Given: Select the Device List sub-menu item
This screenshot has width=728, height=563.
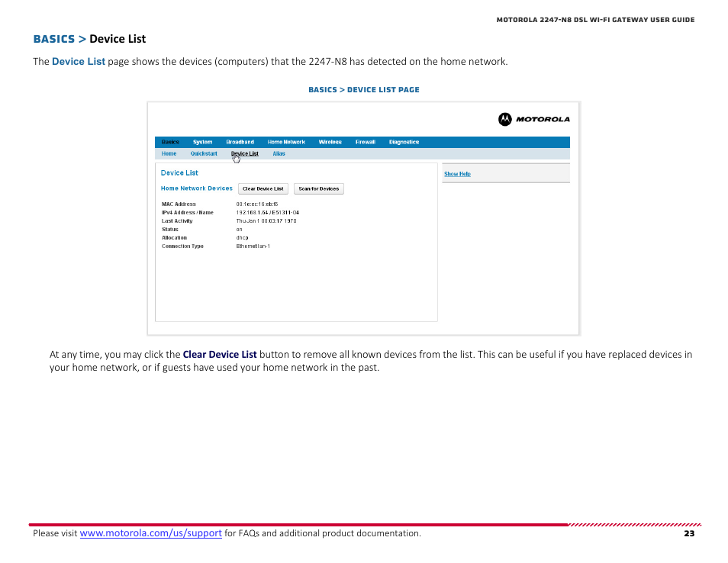Looking at the screenshot, I should pyautogui.click(x=245, y=153).
